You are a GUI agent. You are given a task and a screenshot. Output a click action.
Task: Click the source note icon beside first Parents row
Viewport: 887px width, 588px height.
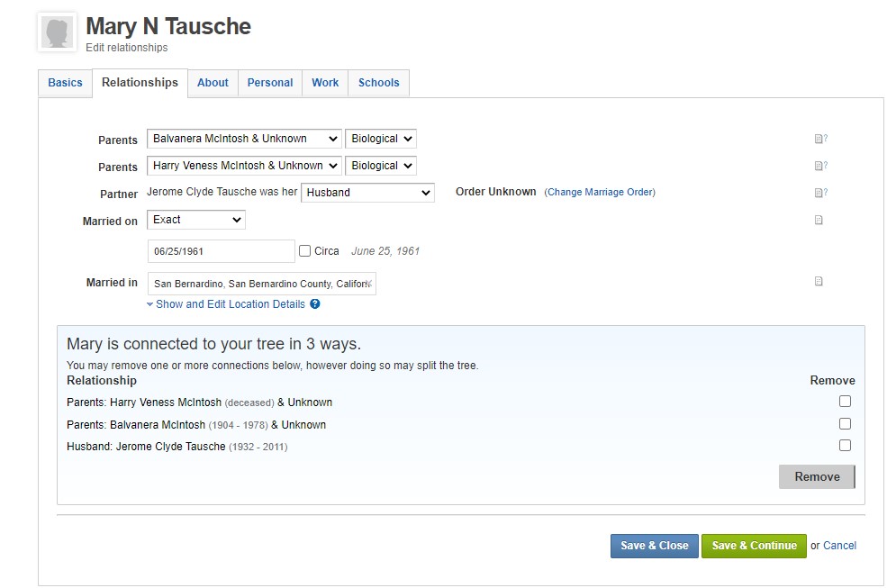click(x=819, y=139)
